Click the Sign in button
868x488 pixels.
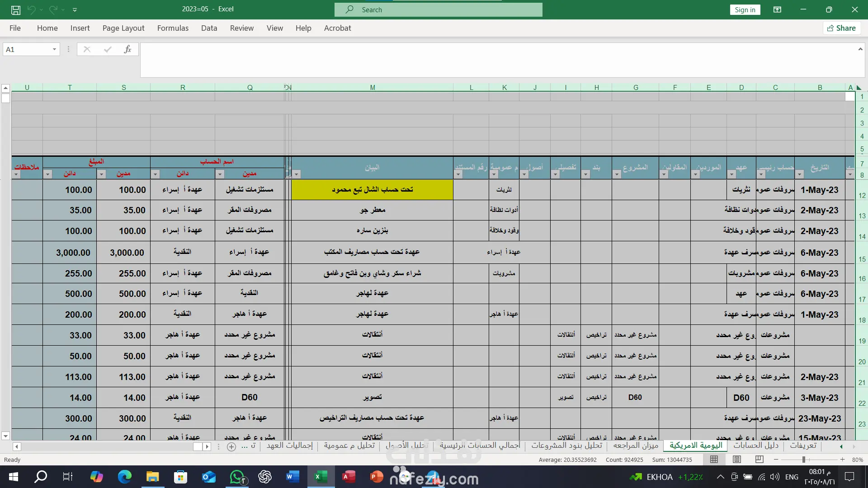[x=745, y=9]
